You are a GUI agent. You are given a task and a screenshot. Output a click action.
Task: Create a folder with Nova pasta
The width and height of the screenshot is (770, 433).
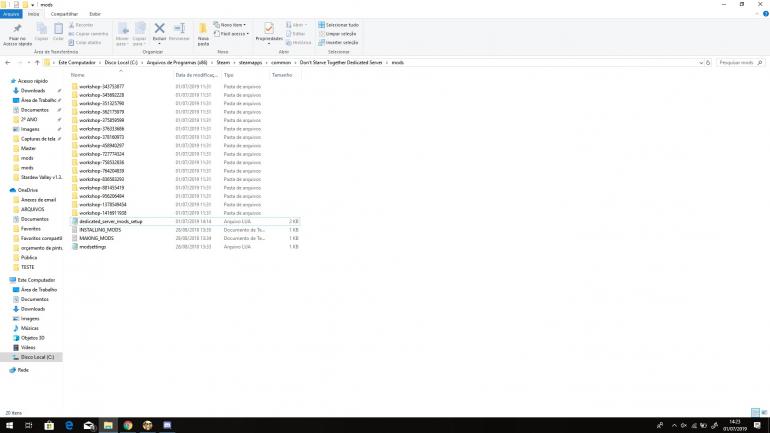[203, 34]
